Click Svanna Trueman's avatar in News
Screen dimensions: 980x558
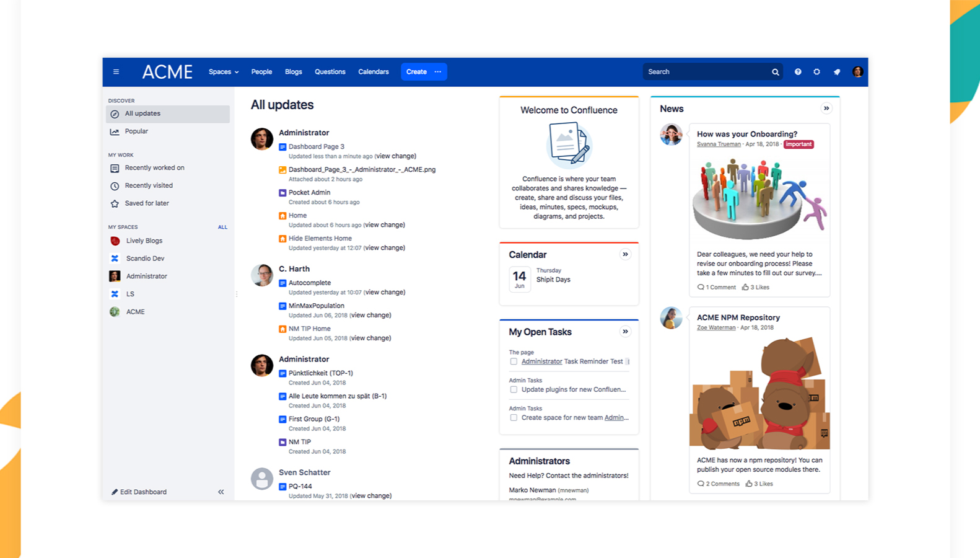point(671,135)
